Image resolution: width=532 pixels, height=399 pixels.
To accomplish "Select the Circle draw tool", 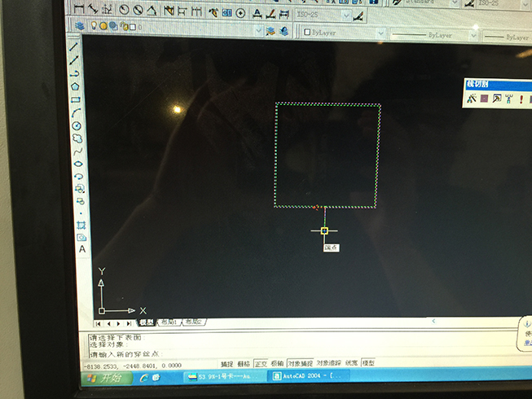I will 77,126.
